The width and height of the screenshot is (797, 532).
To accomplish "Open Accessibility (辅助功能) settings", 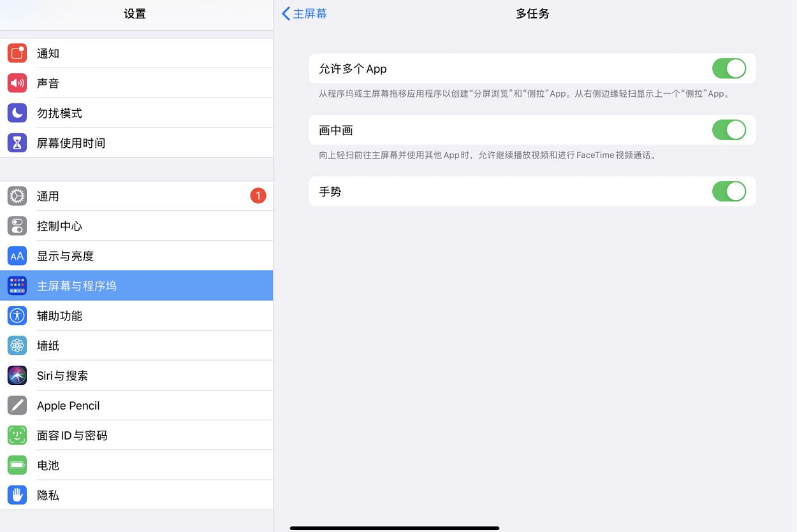I will [x=59, y=315].
